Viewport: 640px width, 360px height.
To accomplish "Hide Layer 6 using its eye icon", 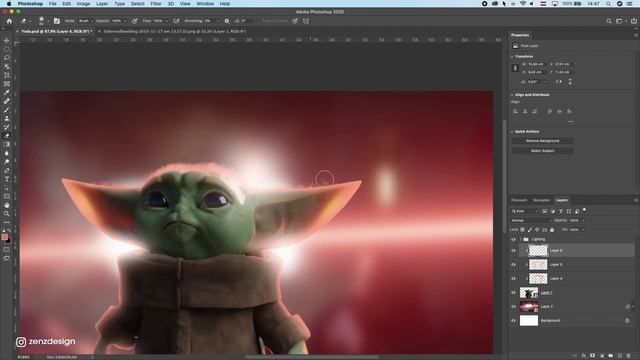I will 513,251.
